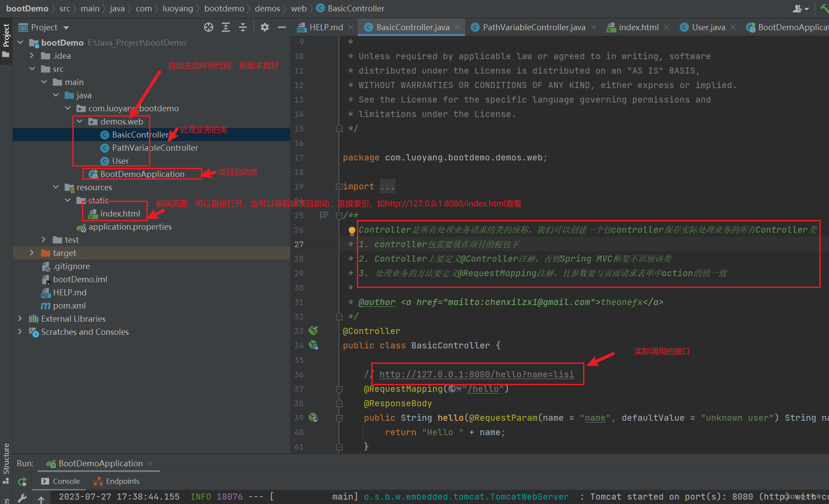Close the BootDemoApplication run tab

click(x=150, y=463)
